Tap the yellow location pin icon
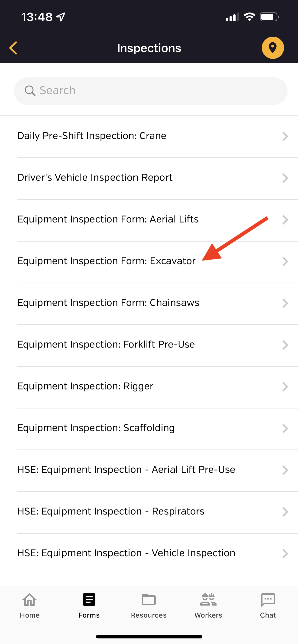 (x=273, y=48)
